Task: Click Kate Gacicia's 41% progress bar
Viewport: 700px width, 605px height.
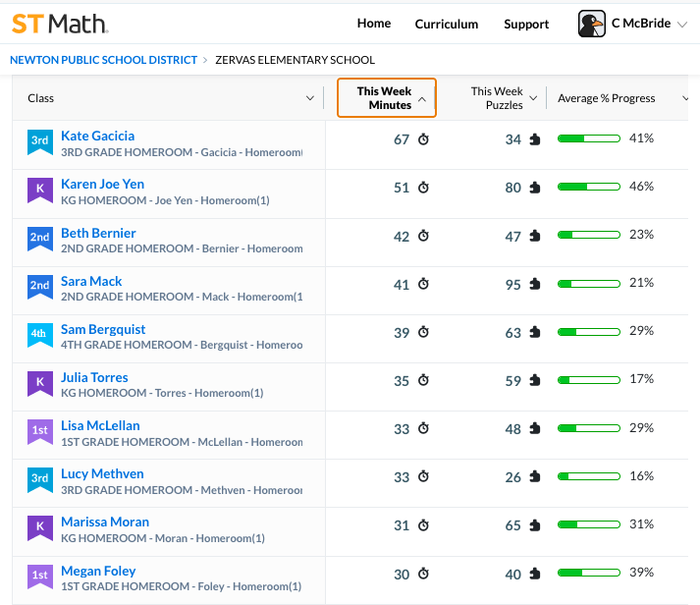Action: (x=589, y=138)
